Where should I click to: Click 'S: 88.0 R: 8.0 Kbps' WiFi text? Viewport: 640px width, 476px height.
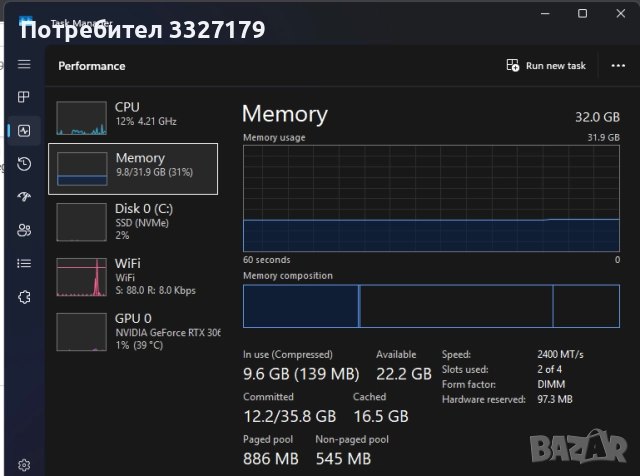[x=156, y=290]
